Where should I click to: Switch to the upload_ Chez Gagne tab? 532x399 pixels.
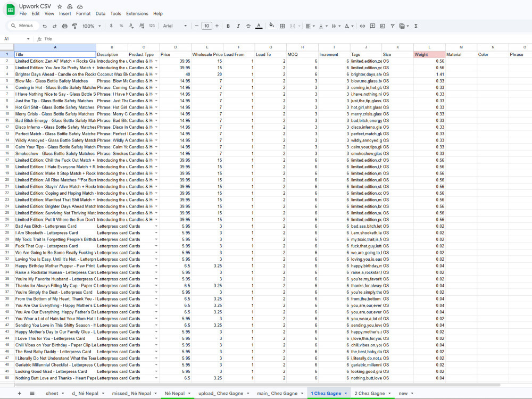point(221,393)
